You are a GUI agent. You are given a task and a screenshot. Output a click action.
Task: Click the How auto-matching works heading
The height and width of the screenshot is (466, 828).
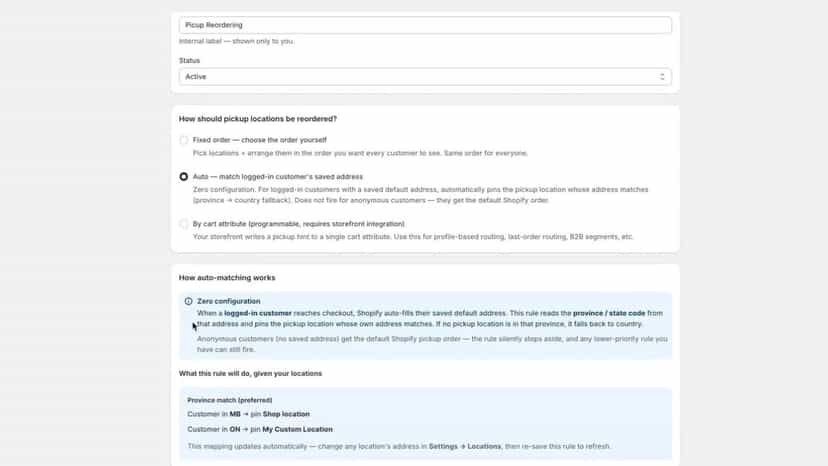(227, 278)
